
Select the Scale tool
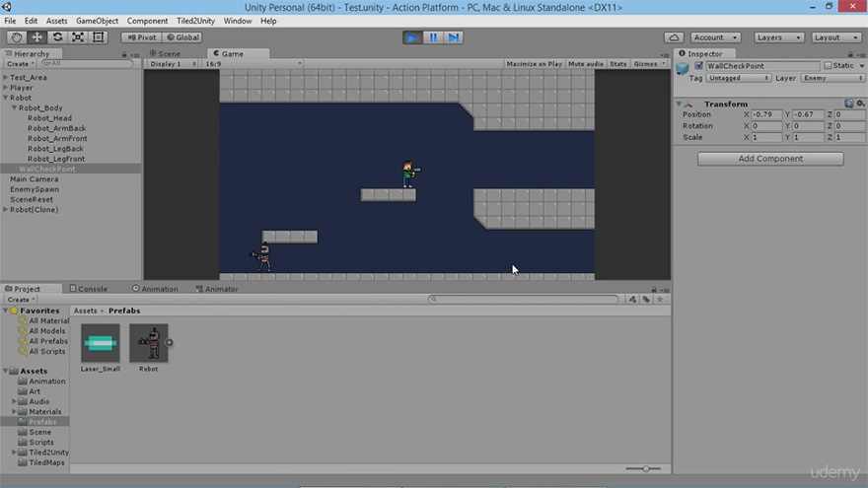(78, 37)
